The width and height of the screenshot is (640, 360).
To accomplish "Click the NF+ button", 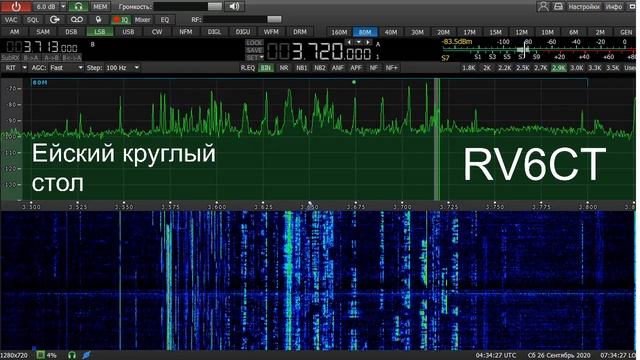I will 391,68.
